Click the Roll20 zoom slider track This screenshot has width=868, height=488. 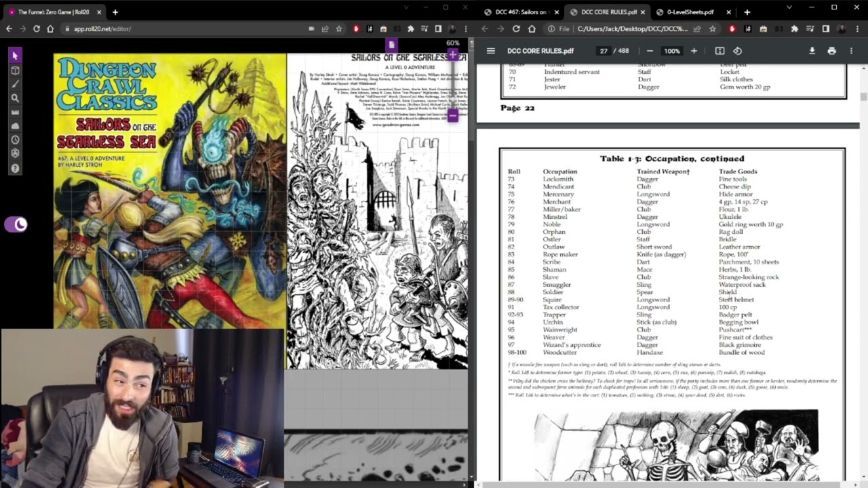pyautogui.click(x=452, y=85)
